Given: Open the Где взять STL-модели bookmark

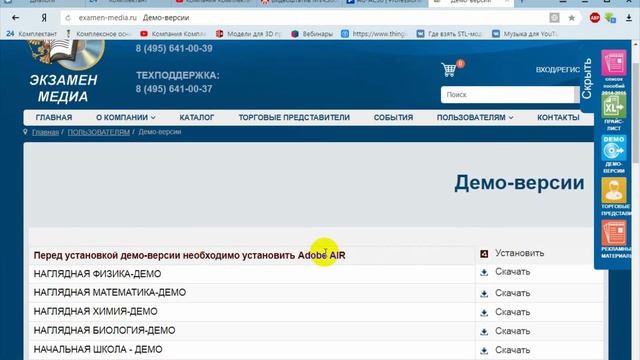Looking at the screenshot, I should (449, 33).
